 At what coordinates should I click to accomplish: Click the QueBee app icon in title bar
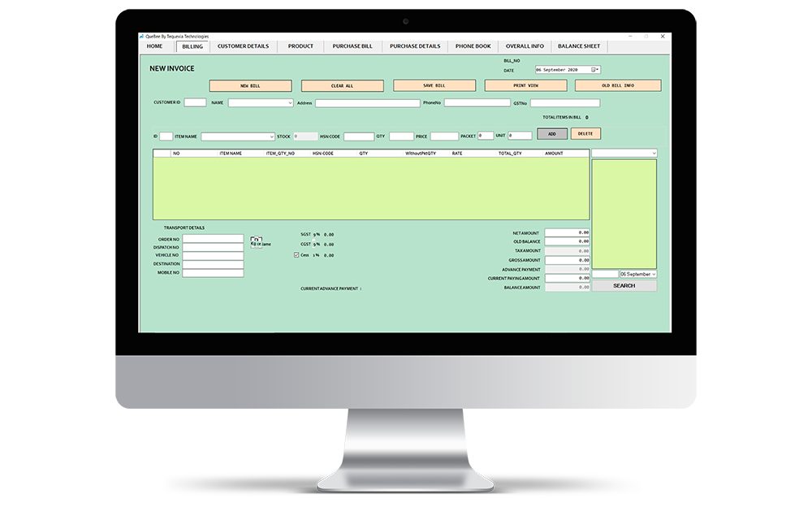point(143,37)
